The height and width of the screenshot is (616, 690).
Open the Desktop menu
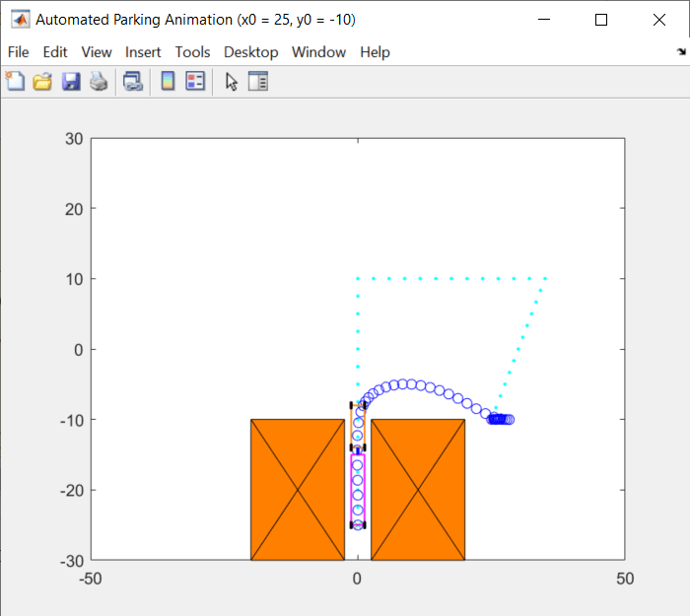point(250,52)
